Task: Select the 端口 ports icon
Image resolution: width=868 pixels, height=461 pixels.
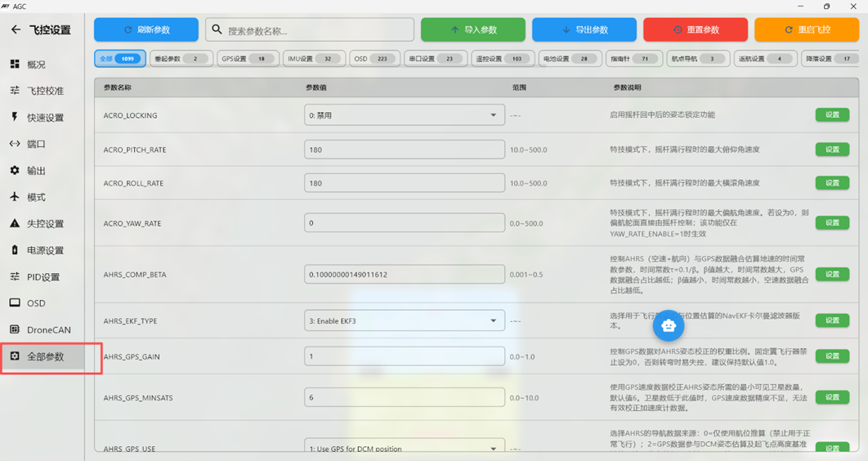Action: point(15,144)
